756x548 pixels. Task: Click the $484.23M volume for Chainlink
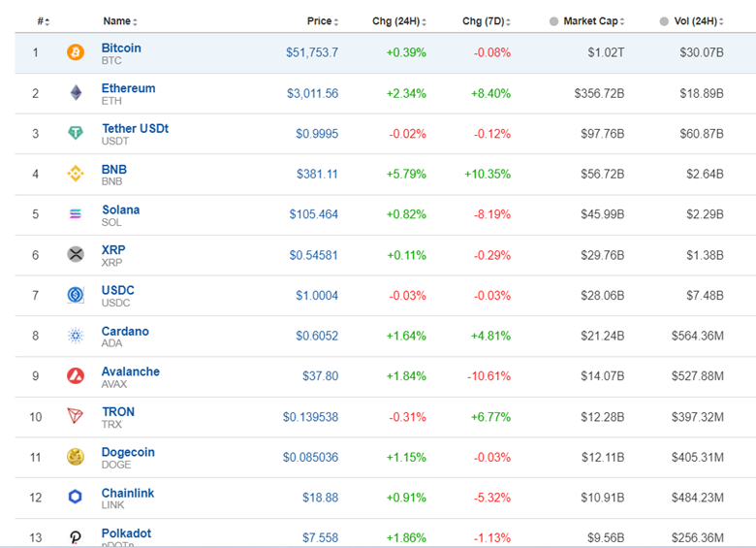coord(698,498)
